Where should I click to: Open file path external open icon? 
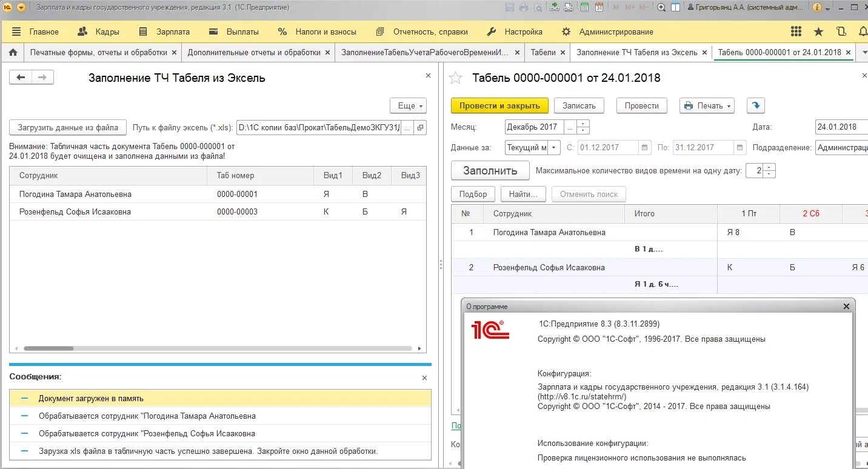[x=421, y=127]
